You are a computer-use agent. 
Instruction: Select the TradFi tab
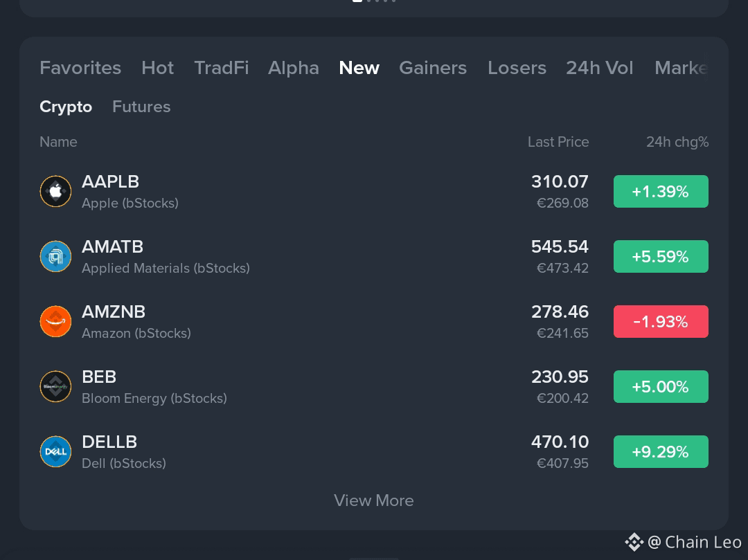[x=222, y=68]
